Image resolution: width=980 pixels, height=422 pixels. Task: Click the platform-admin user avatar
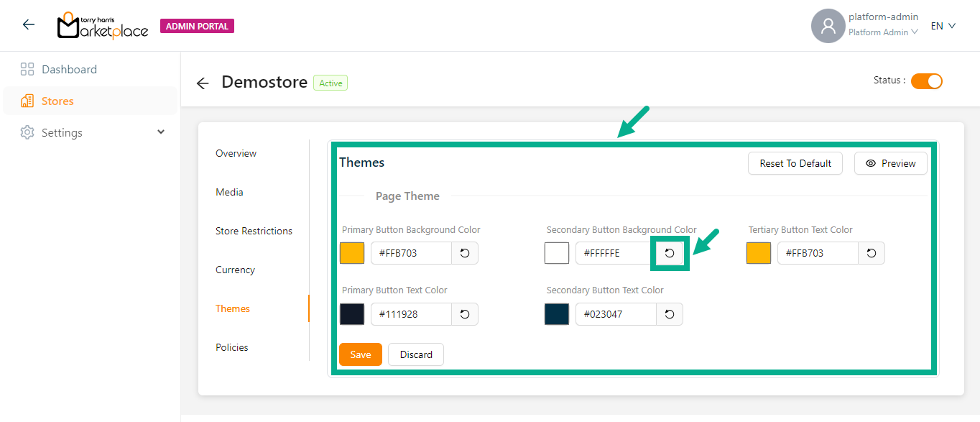click(x=828, y=26)
